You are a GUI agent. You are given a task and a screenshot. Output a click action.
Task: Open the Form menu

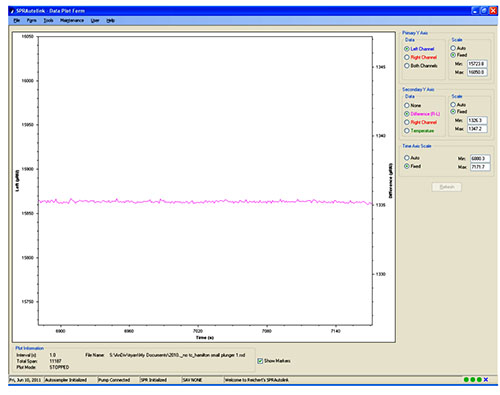32,21
